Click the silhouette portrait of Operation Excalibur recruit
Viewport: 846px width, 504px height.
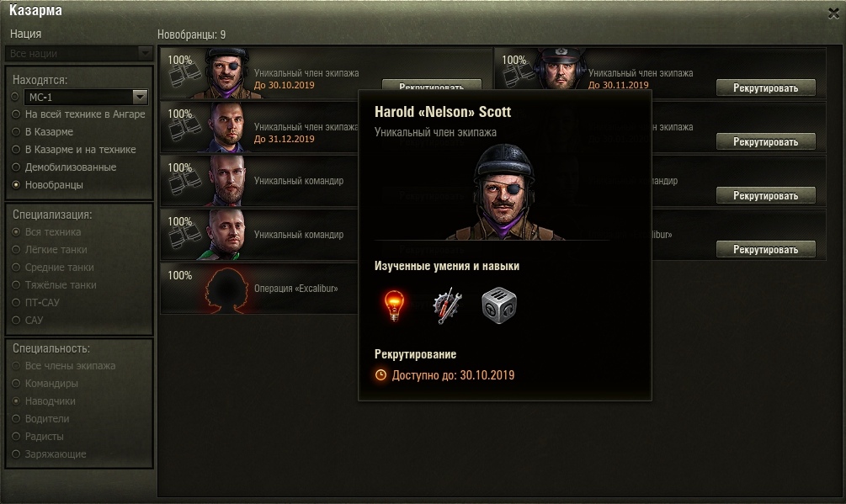[226, 290]
